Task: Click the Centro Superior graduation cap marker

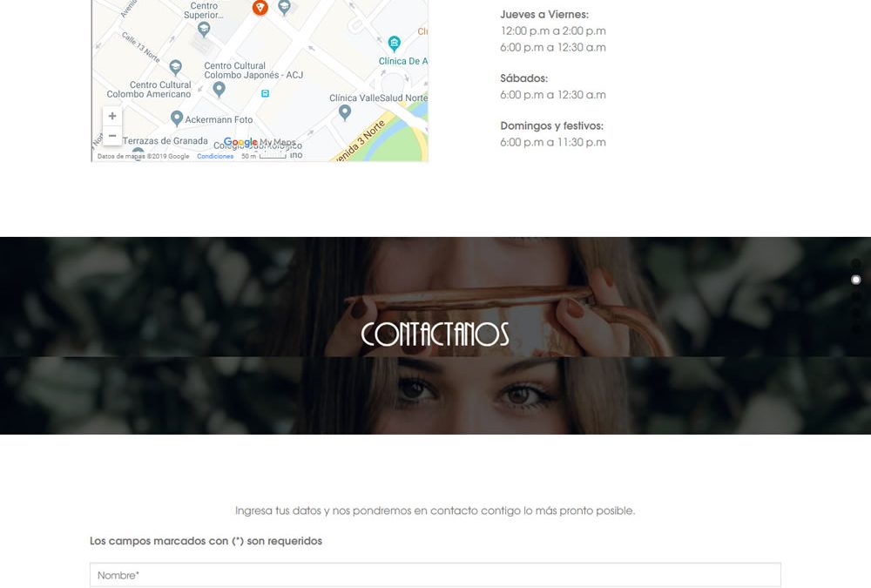Action: (x=204, y=30)
